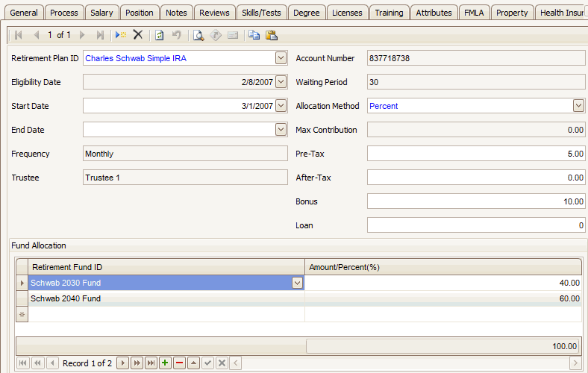
Task: Go to next fund allocation record
Action: [x=123, y=363]
